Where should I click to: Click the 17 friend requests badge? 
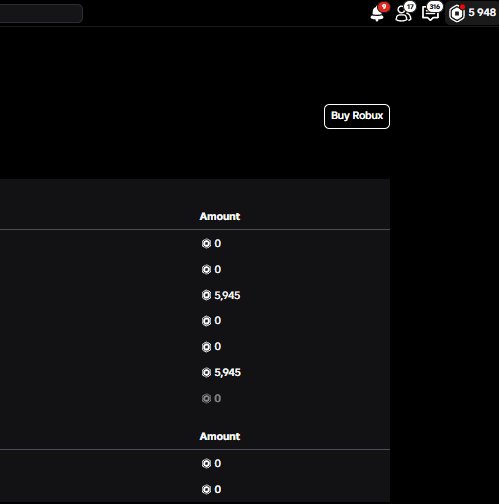tap(410, 7)
